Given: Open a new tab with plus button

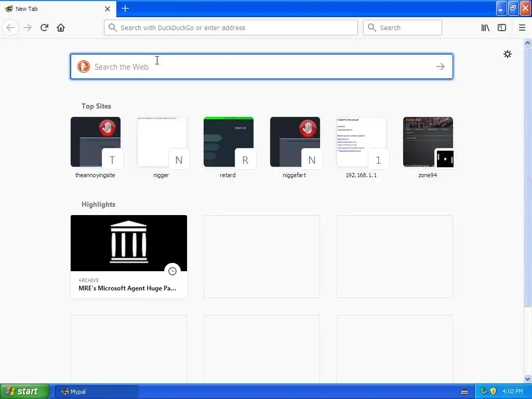Looking at the screenshot, I should tap(125, 8).
